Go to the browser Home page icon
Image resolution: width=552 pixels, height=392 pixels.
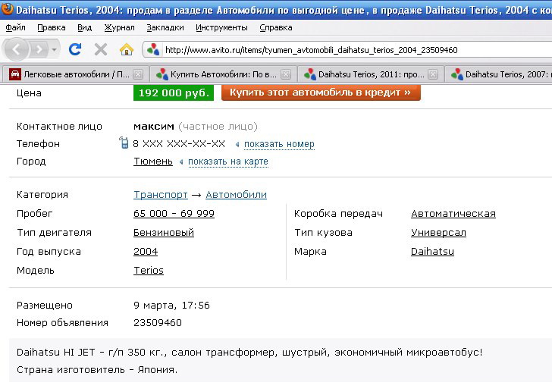point(126,49)
